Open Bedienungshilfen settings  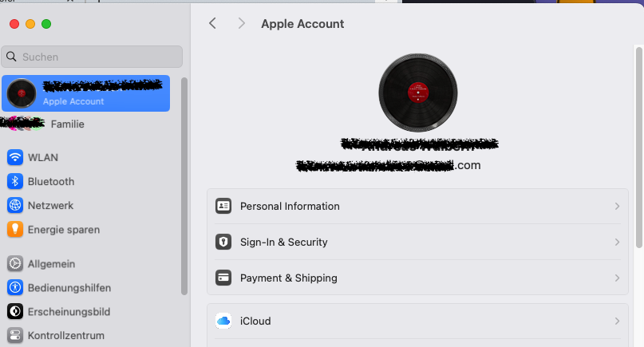(86, 287)
